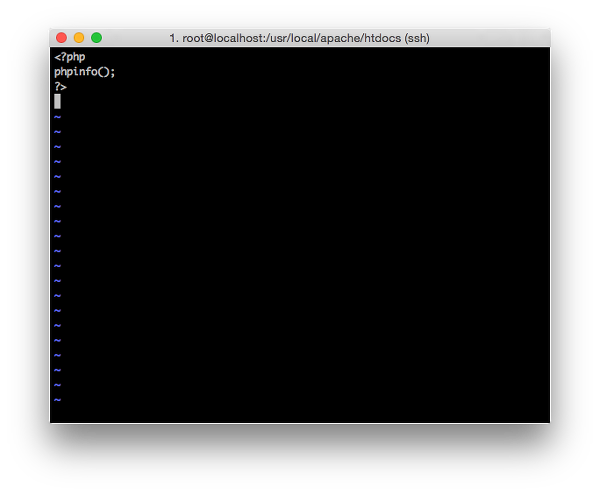Close the ssh terminal window

click(61, 38)
